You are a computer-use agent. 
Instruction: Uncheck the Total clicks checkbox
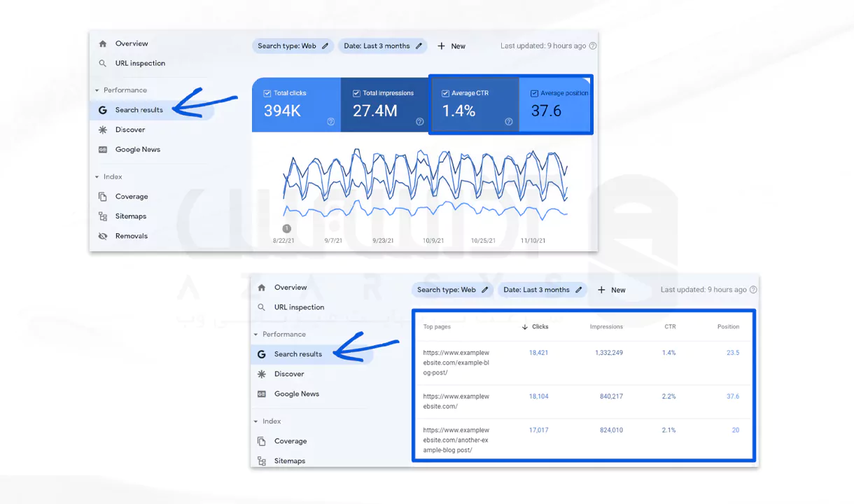click(267, 93)
